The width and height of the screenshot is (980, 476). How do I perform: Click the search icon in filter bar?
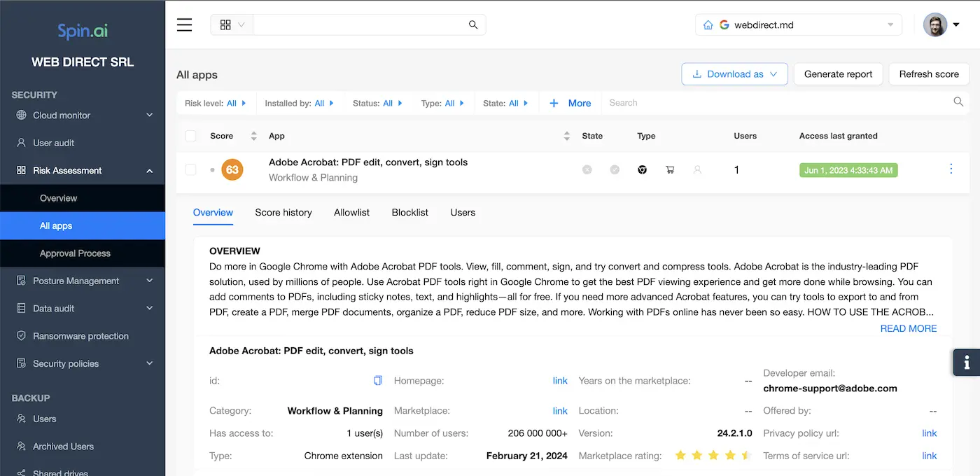pos(958,102)
